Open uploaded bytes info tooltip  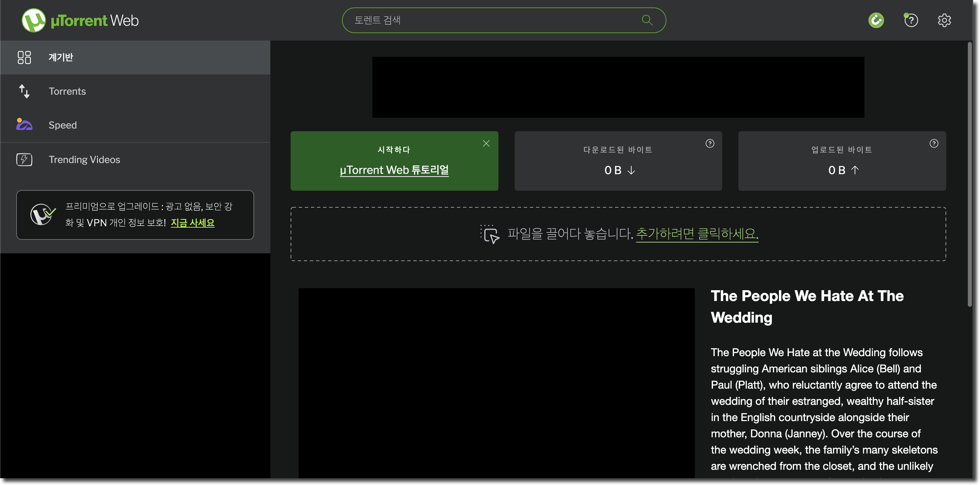pos(934,143)
